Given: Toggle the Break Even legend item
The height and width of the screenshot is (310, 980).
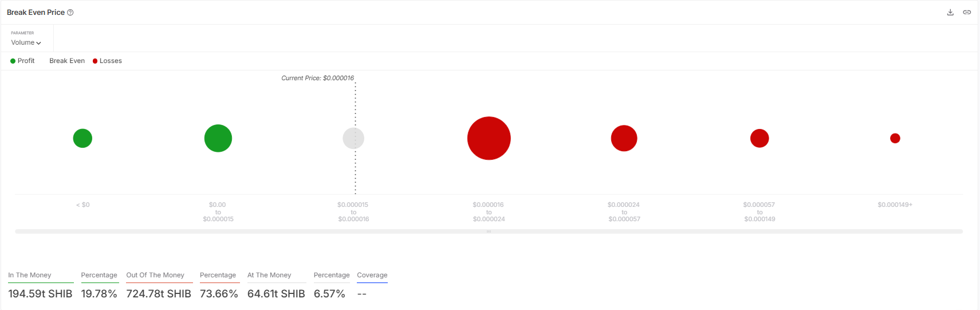Looking at the screenshot, I should click(x=66, y=61).
